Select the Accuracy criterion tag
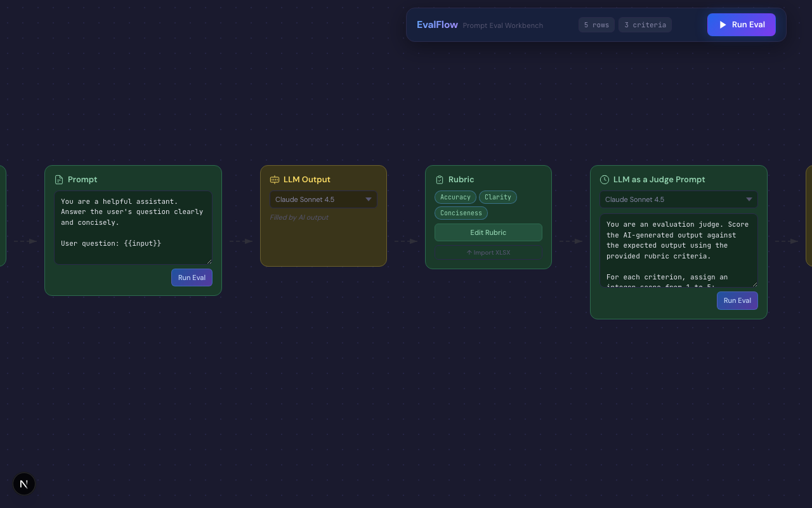The height and width of the screenshot is (508, 812). coord(455,197)
